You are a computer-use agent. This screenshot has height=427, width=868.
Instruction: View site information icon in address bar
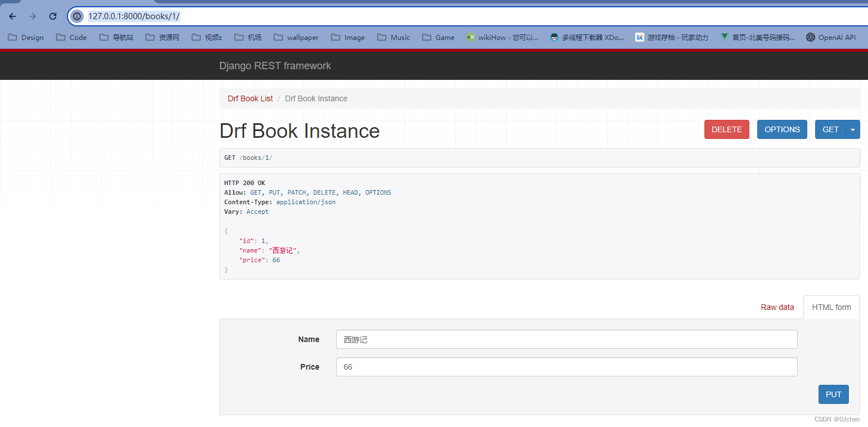click(x=78, y=16)
